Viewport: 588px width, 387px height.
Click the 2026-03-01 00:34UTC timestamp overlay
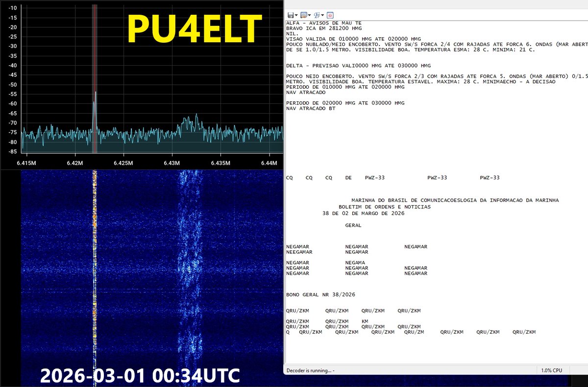click(141, 375)
